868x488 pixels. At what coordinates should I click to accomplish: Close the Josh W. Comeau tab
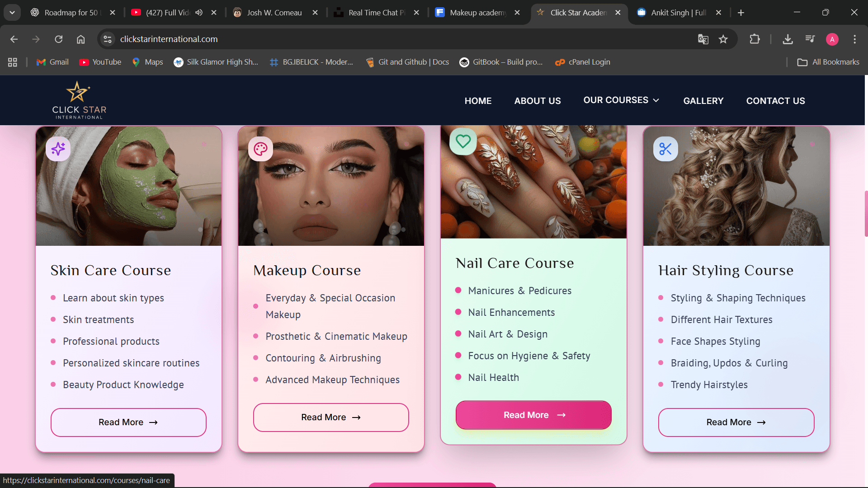point(315,13)
